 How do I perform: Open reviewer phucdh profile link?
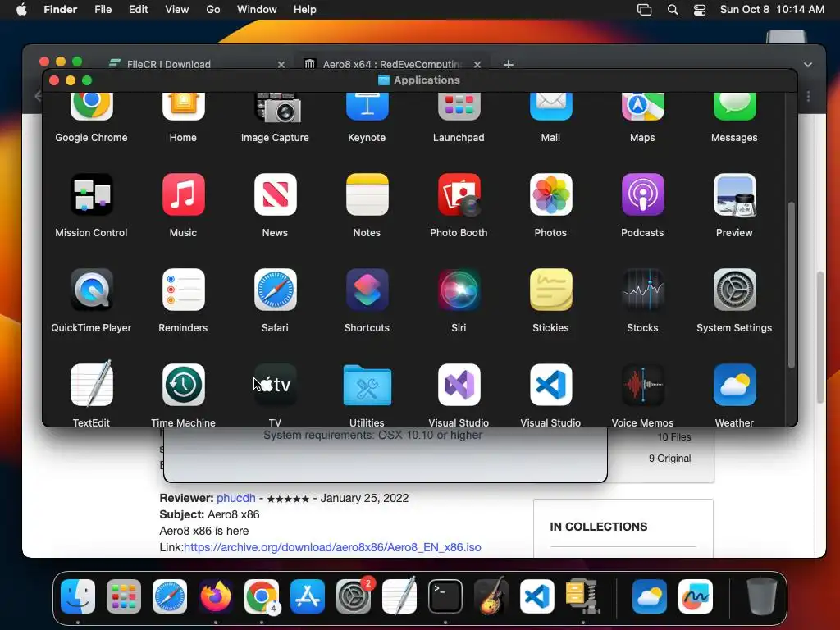point(236,498)
